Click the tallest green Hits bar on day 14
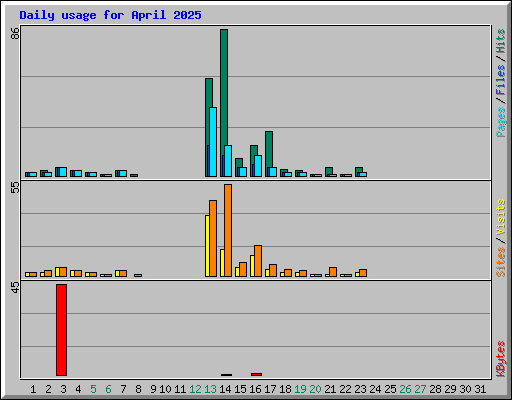Viewport: 512px width, 400px height. (224, 103)
